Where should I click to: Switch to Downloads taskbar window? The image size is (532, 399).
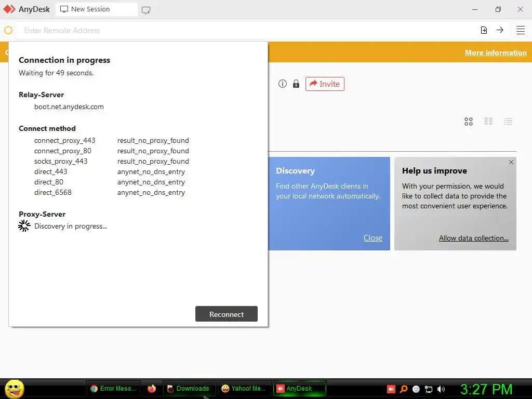click(189, 389)
